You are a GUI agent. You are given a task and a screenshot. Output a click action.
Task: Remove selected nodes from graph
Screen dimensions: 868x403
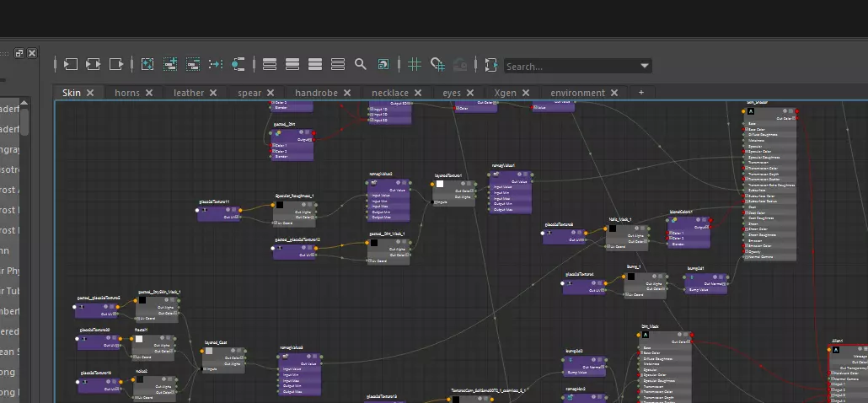[x=193, y=64]
